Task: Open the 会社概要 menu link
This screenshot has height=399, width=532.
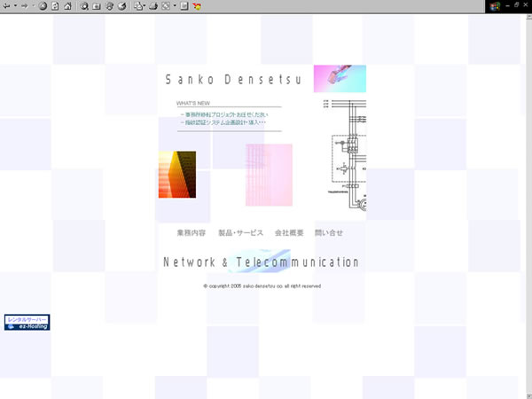Action: click(289, 232)
